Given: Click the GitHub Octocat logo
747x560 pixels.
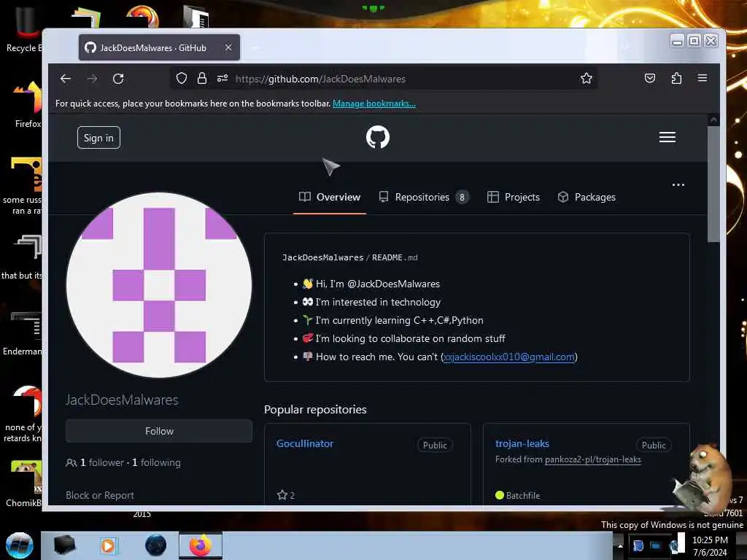Looking at the screenshot, I should click(x=378, y=138).
